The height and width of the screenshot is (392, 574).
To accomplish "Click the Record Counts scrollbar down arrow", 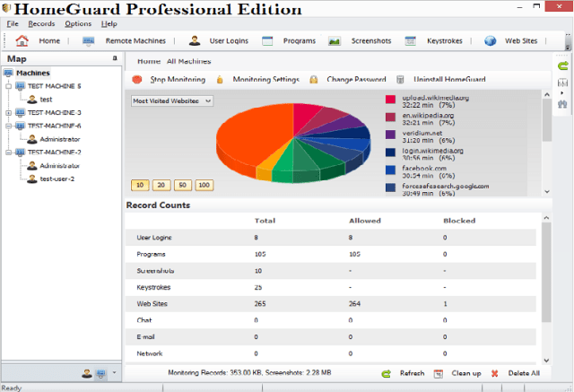I will click(546, 361).
